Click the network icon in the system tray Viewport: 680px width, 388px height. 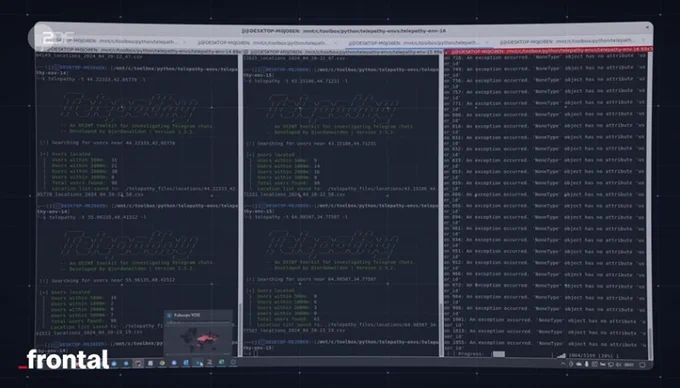pos(611,365)
